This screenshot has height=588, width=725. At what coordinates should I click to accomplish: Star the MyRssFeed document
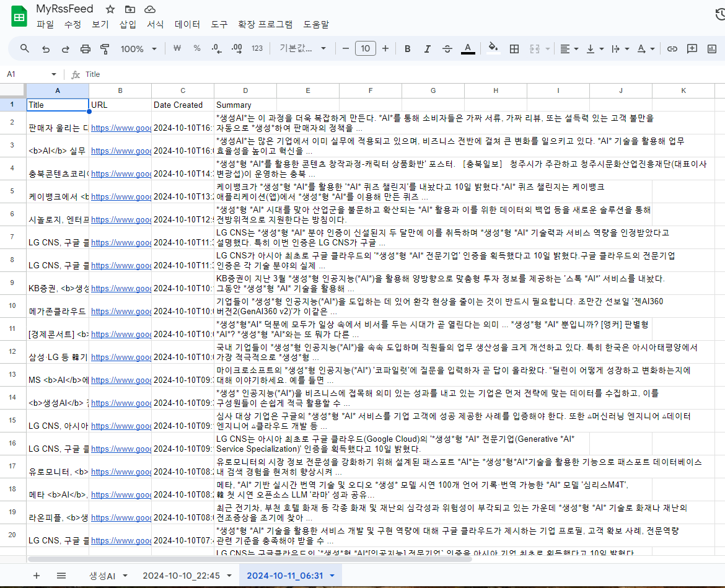tap(110, 9)
